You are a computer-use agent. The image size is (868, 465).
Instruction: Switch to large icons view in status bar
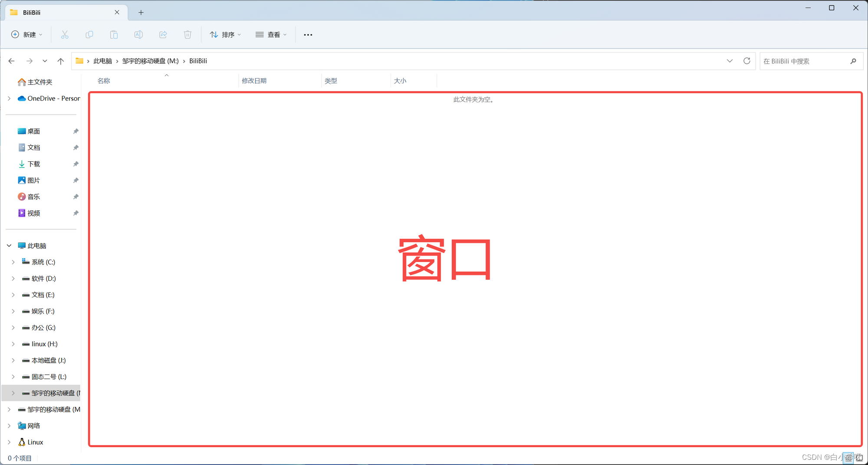859,458
